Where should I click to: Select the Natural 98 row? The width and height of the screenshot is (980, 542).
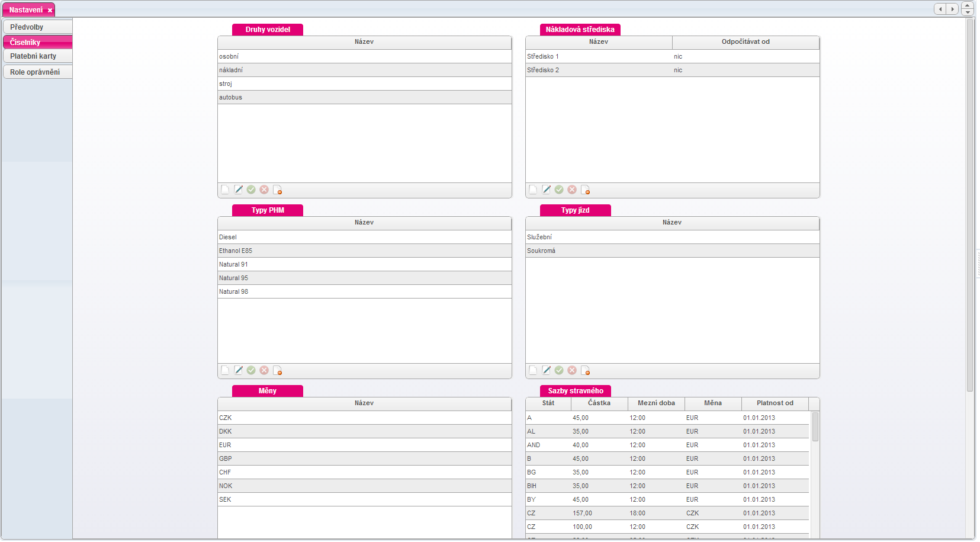pyautogui.click(x=364, y=291)
